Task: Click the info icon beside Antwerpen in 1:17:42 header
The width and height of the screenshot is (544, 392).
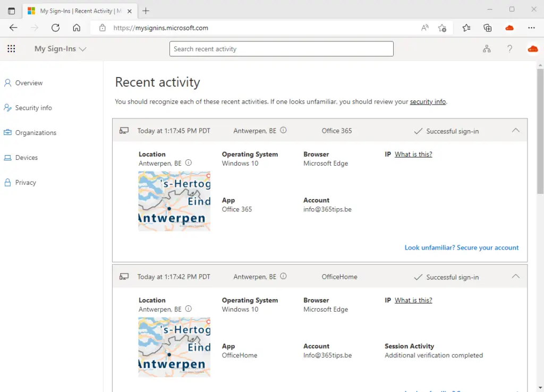Action: tap(284, 277)
